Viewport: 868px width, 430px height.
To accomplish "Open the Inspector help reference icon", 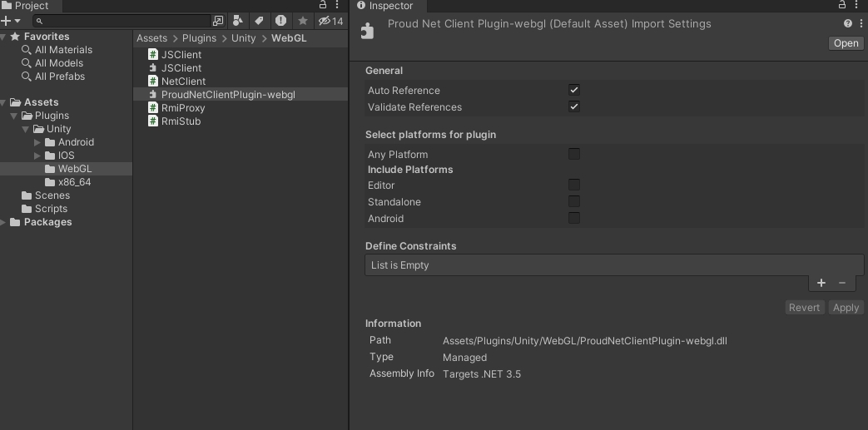I will tap(848, 24).
